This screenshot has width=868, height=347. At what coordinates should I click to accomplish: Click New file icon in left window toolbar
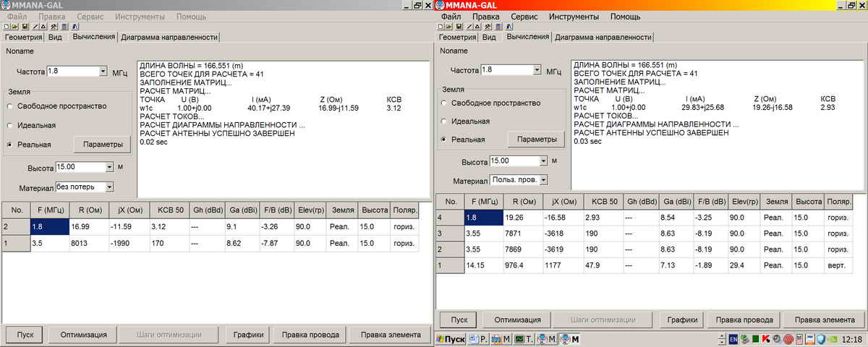coord(7,26)
